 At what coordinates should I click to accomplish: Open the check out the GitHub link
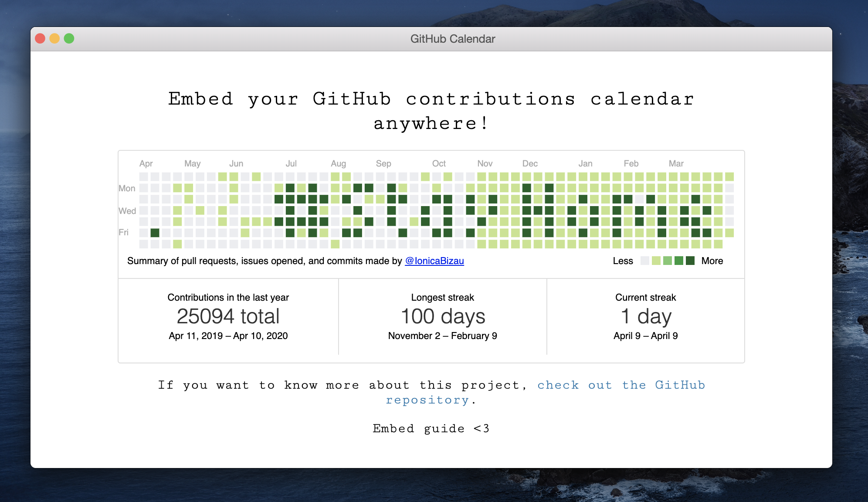coord(620,385)
